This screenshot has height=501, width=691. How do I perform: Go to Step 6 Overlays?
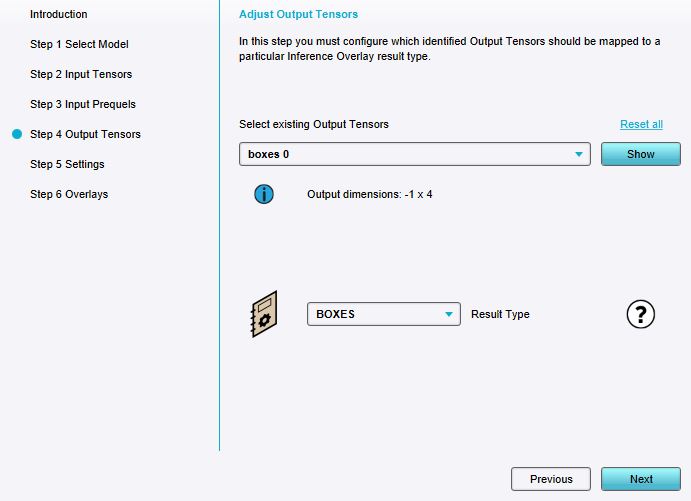[x=69, y=194]
